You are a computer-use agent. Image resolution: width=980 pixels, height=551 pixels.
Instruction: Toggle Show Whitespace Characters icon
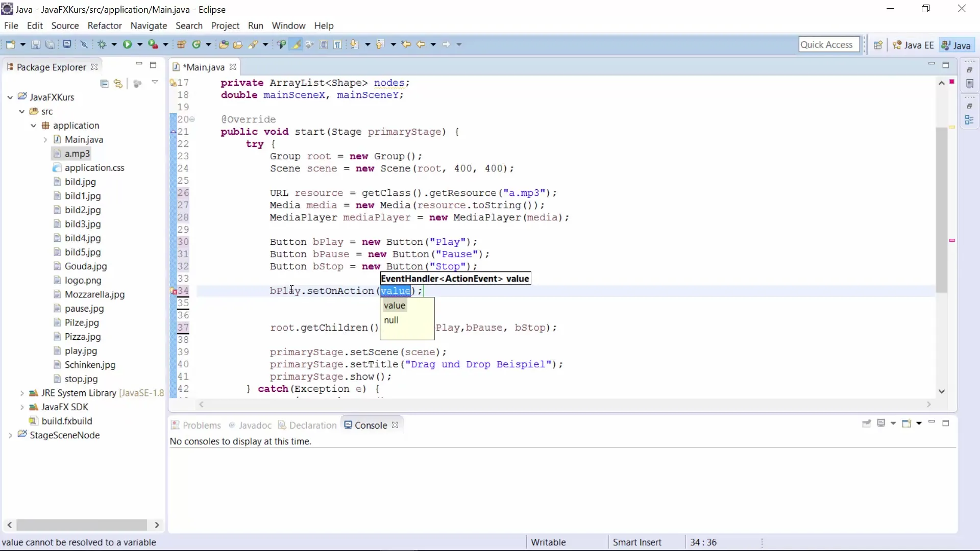(x=337, y=45)
